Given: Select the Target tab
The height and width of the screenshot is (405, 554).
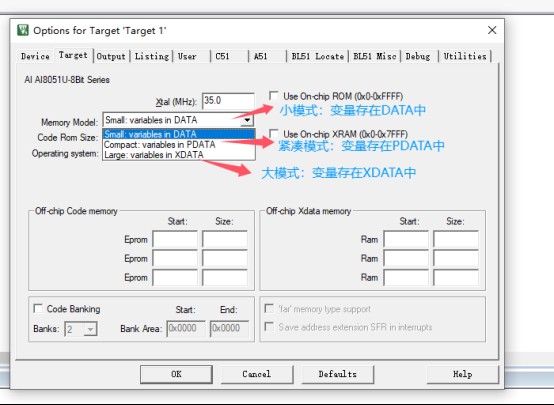Looking at the screenshot, I should coord(73,55).
